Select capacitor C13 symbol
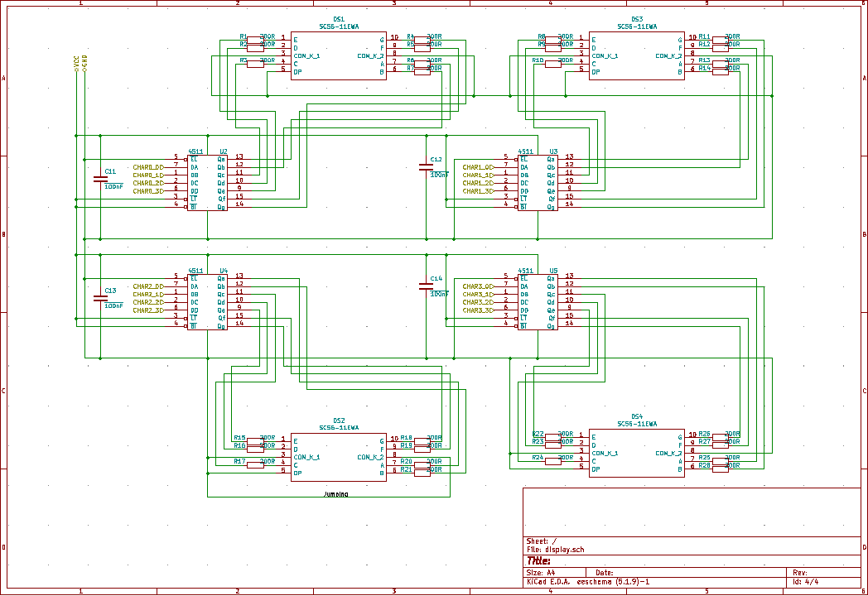Image resolution: width=868 pixels, height=596 pixels. click(101, 298)
